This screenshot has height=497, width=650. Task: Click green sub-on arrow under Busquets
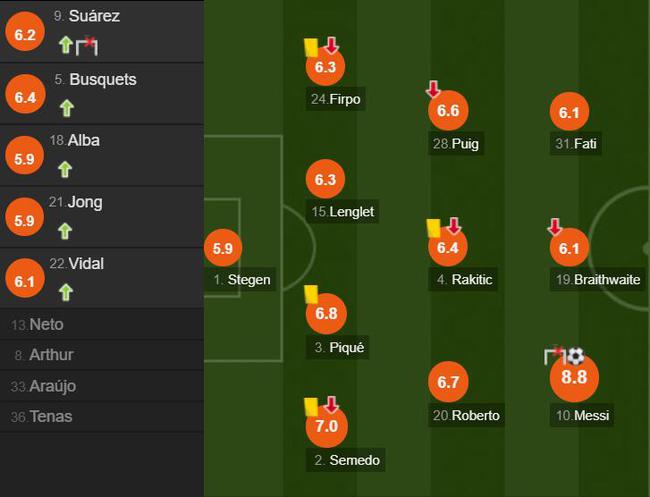pos(66,108)
